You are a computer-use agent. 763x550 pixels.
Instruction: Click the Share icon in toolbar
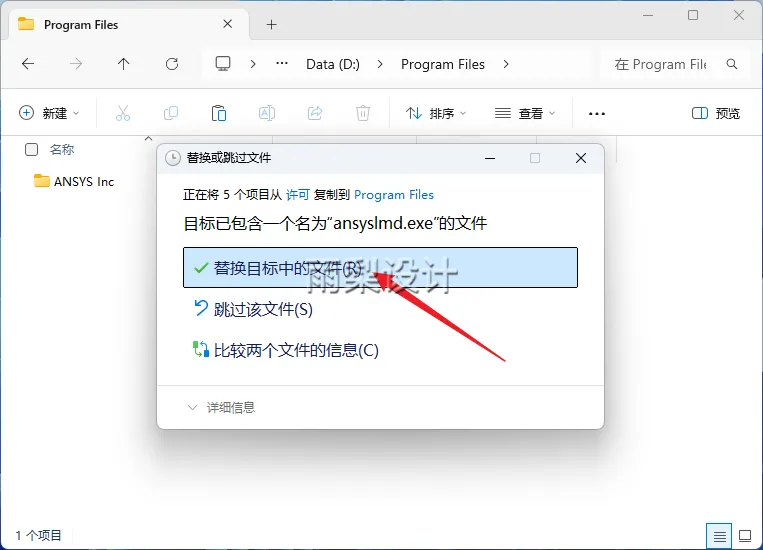tap(315, 113)
